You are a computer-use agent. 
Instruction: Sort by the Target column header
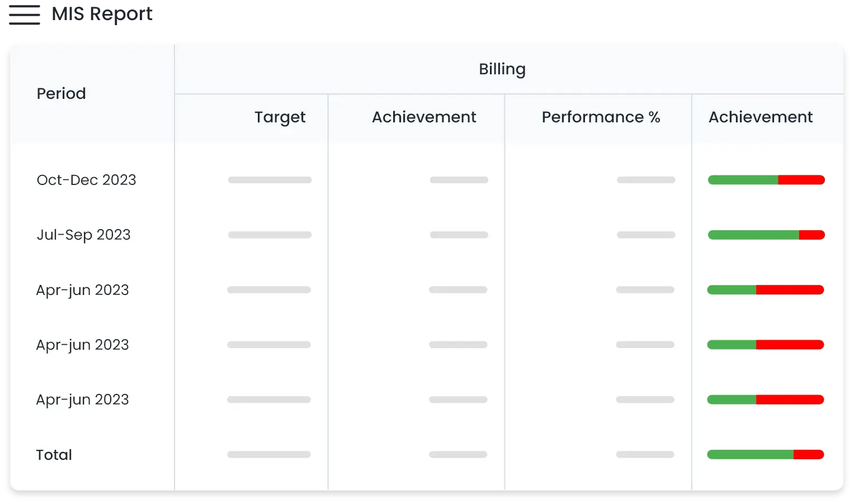280,117
